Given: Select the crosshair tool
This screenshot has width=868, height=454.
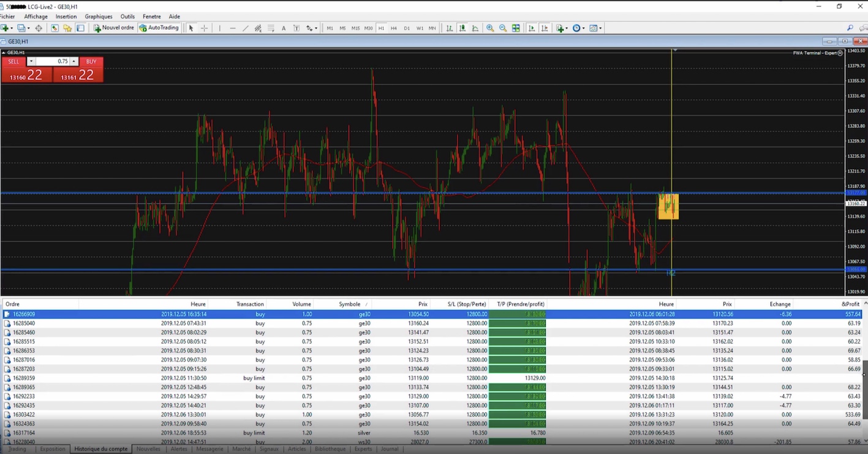Looking at the screenshot, I should point(204,28).
